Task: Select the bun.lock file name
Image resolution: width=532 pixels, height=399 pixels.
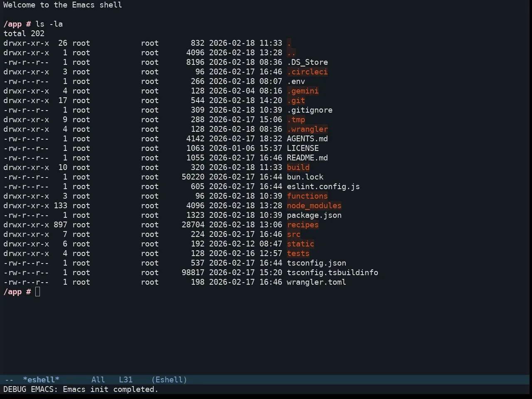Action: point(305,177)
